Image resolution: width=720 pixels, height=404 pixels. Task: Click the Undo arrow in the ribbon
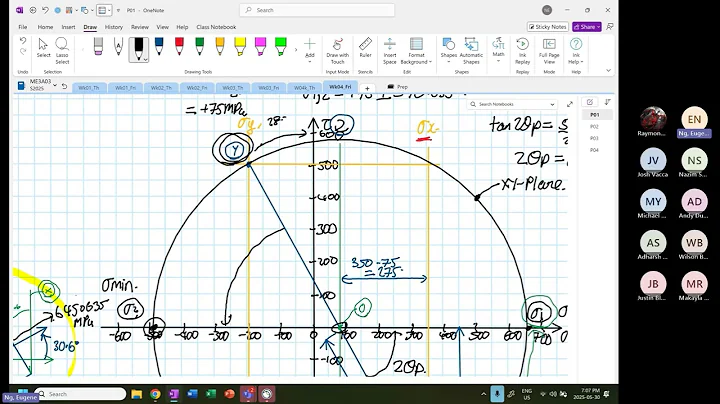22,41
